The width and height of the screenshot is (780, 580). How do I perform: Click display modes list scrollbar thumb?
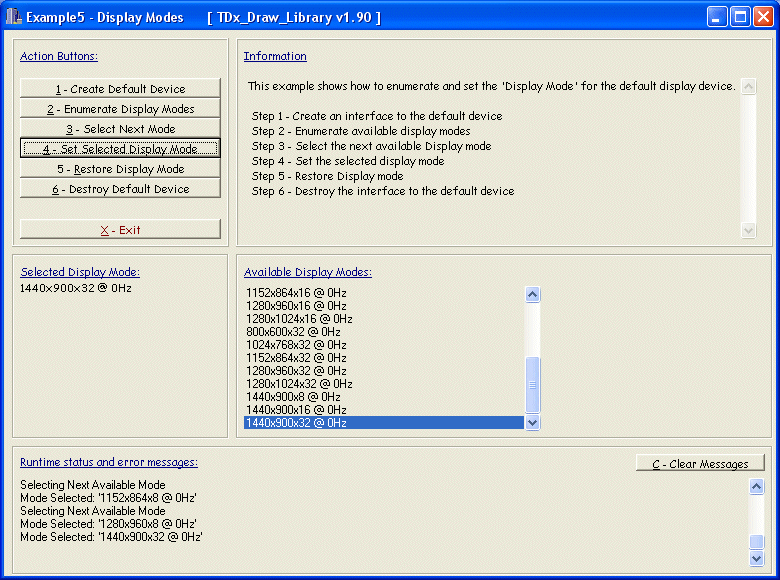(533, 384)
